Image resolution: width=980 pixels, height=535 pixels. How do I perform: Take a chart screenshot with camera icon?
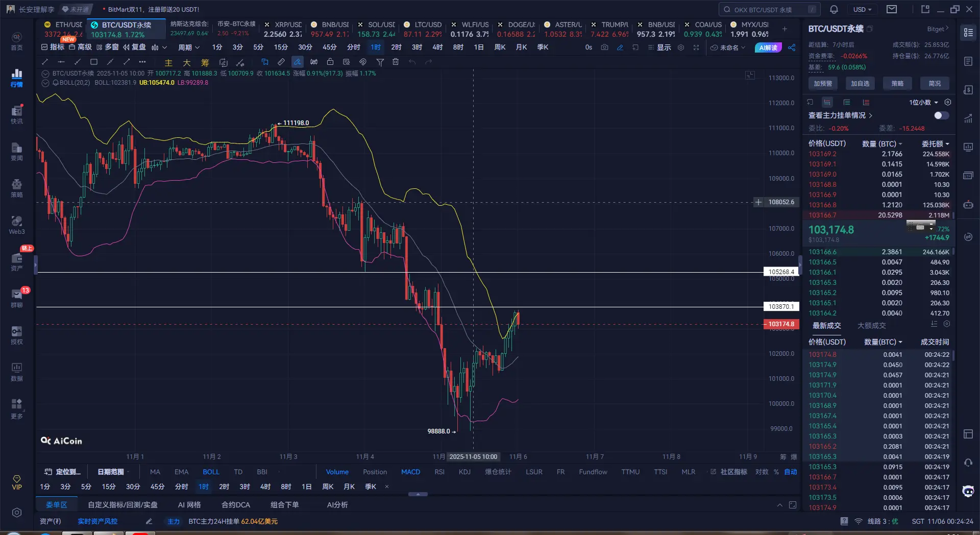coord(605,47)
